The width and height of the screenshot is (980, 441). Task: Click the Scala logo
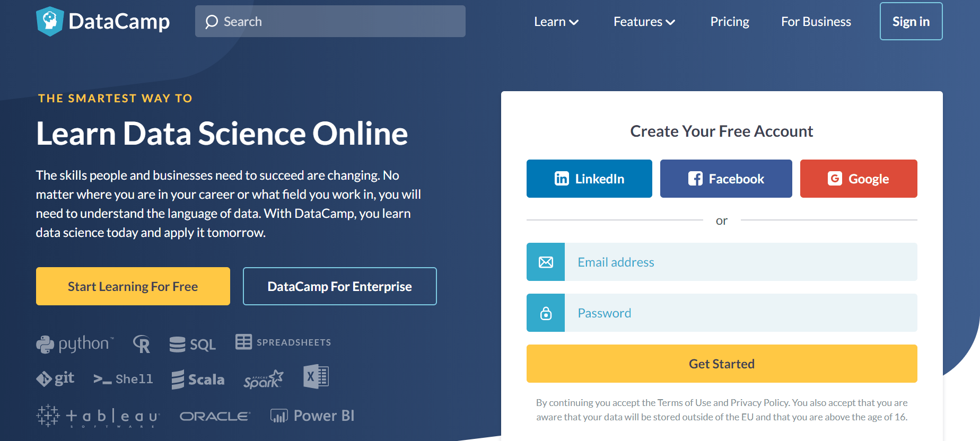click(198, 380)
